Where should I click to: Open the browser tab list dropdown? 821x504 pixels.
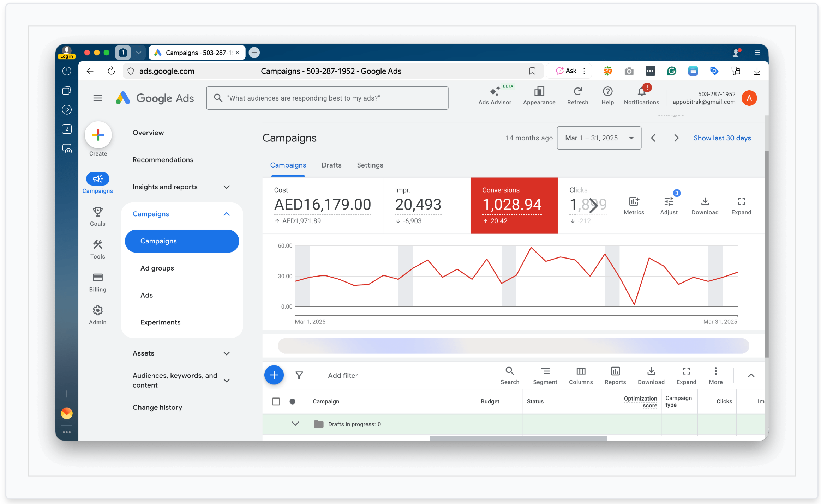click(139, 53)
